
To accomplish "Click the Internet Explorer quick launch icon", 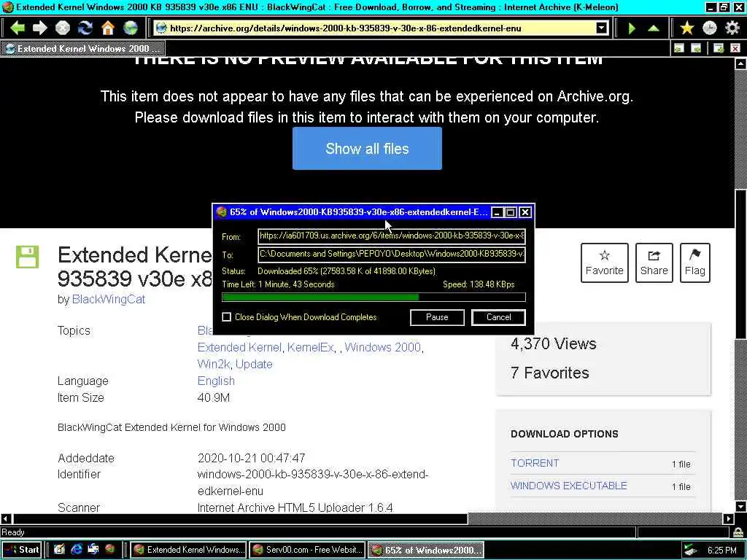I will pyautogui.click(x=76, y=550).
